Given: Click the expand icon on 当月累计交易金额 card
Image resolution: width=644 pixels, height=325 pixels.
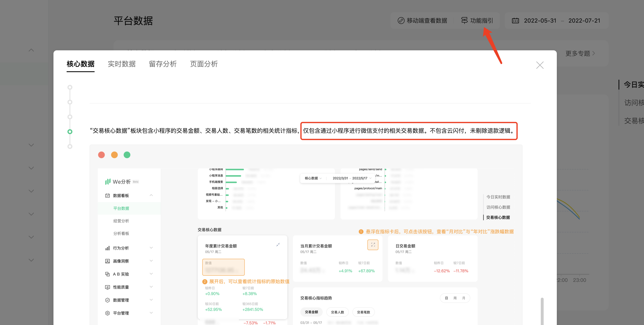Looking at the screenshot, I should (x=373, y=244).
